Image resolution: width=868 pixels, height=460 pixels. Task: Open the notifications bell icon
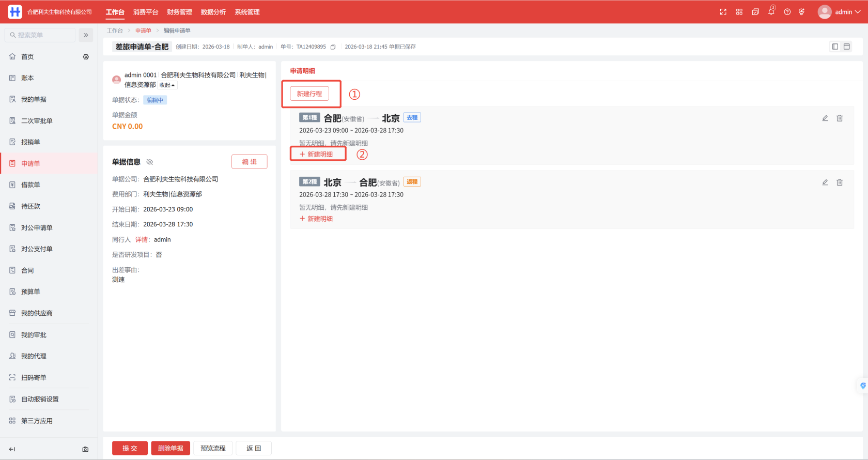[771, 11]
